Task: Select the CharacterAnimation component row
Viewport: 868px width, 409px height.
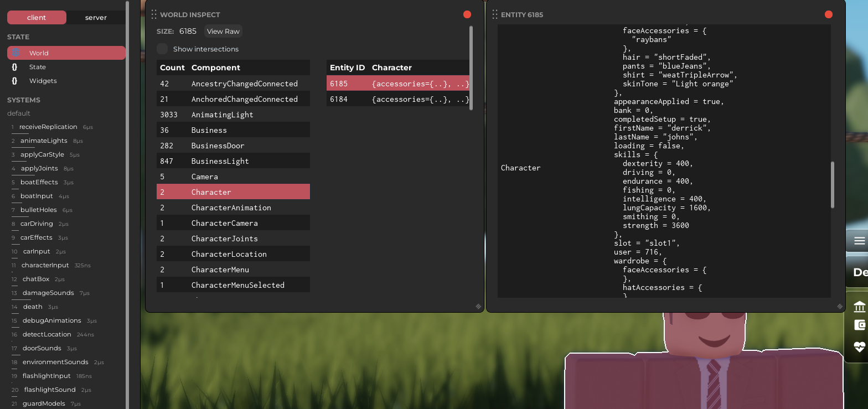Action: (233, 208)
